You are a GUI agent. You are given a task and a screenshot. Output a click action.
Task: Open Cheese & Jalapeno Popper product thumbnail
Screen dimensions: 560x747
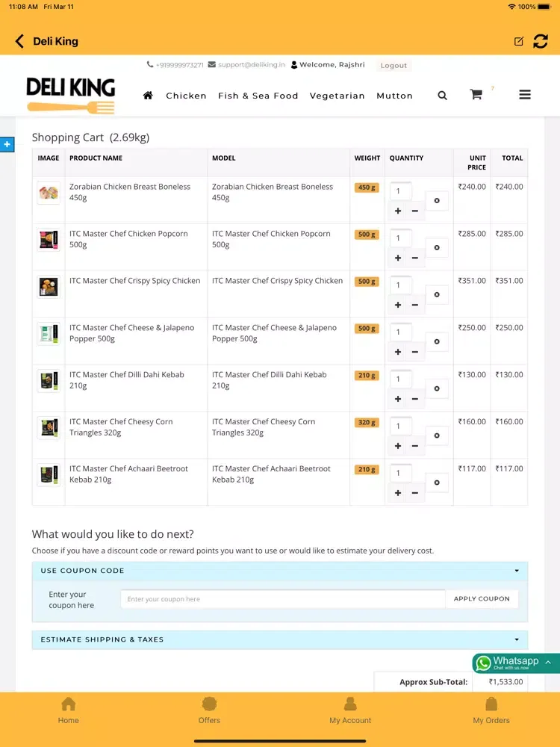[x=49, y=334]
